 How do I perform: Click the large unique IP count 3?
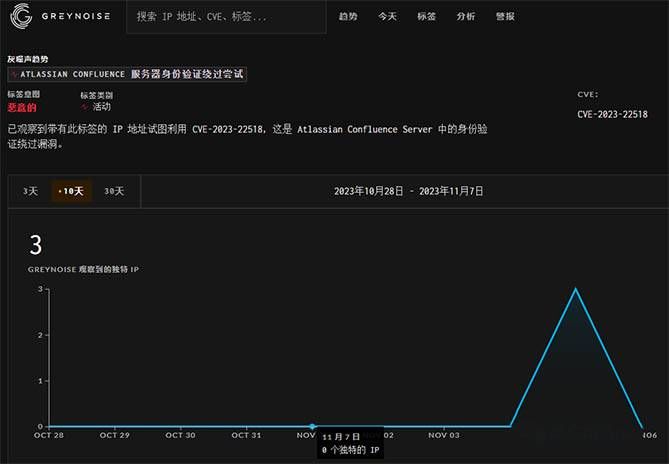pos(36,245)
